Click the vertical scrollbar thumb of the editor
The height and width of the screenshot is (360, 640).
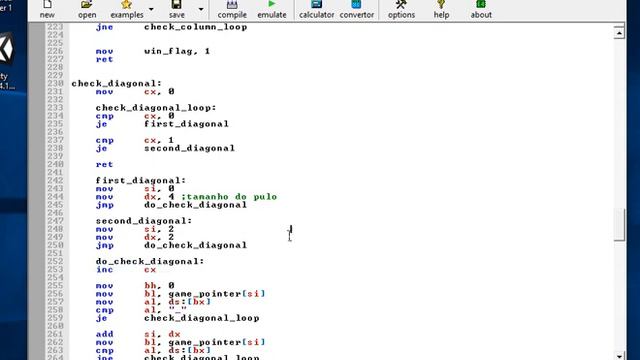[x=619, y=224]
